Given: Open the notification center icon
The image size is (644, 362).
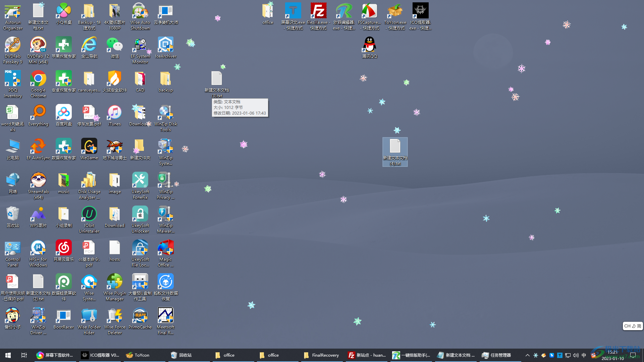Looking at the screenshot, I should pos(633,355).
